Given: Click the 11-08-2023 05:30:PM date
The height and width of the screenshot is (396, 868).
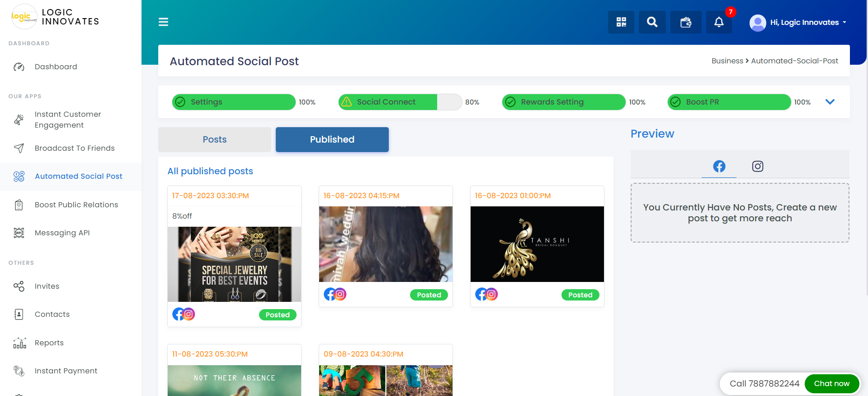Looking at the screenshot, I should coord(210,354).
